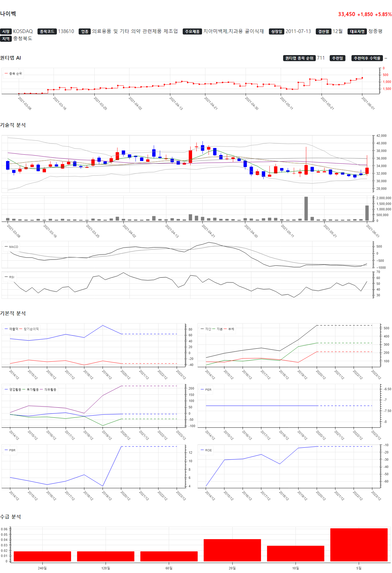
Task: Click the 기본적 분석 section heading
Action: coord(13,313)
